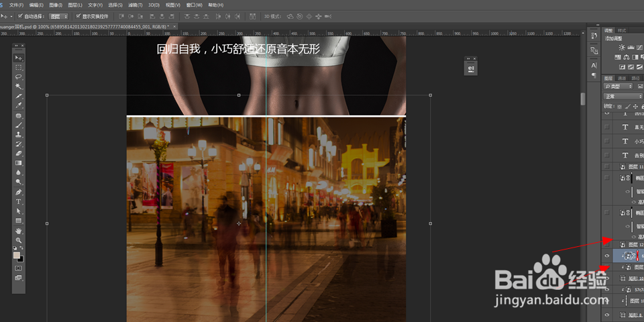Open the Move tool preset picker arrow
Viewport: 644px width, 322px height.
[x=11, y=16]
